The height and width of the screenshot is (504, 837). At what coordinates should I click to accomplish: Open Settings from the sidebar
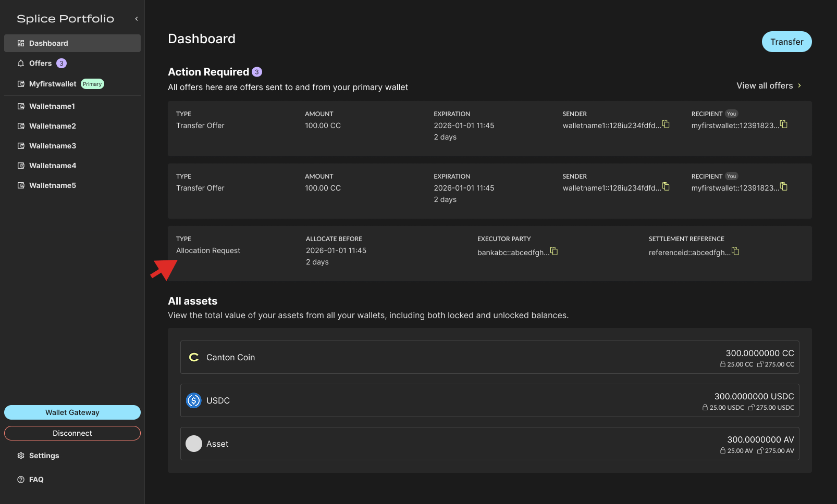pos(72,456)
